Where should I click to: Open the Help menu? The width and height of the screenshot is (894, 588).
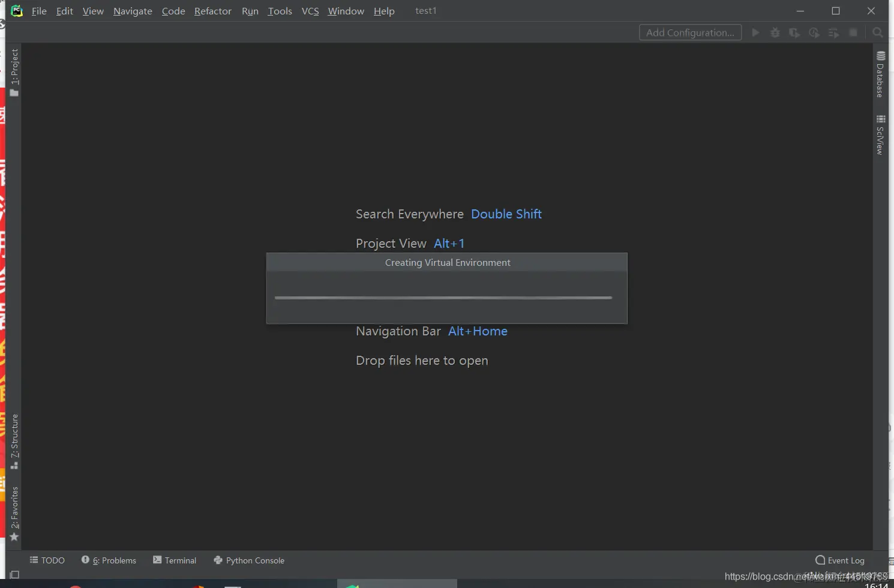click(384, 11)
